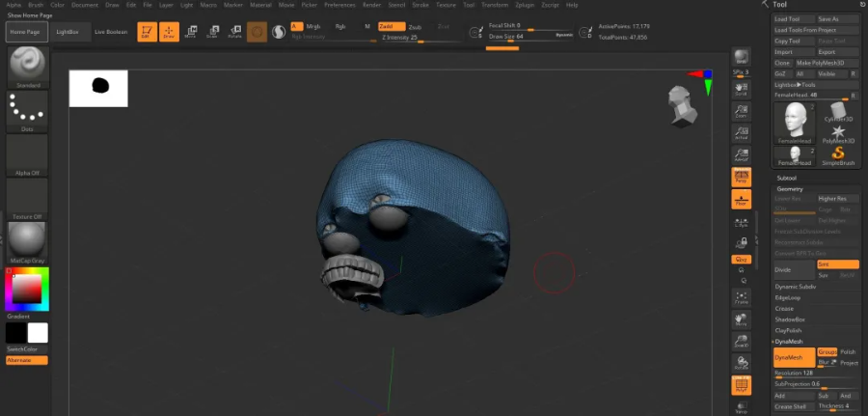868x416 pixels.
Task: Click the Make PolyMesh3D button
Action: coord(827,63)
